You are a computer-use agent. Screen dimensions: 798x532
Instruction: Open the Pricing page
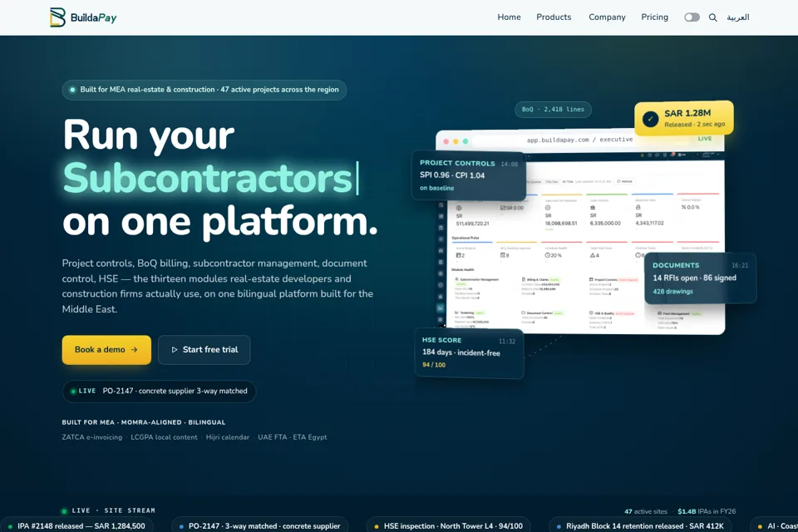pyautogui.click(x=654, y=17)
